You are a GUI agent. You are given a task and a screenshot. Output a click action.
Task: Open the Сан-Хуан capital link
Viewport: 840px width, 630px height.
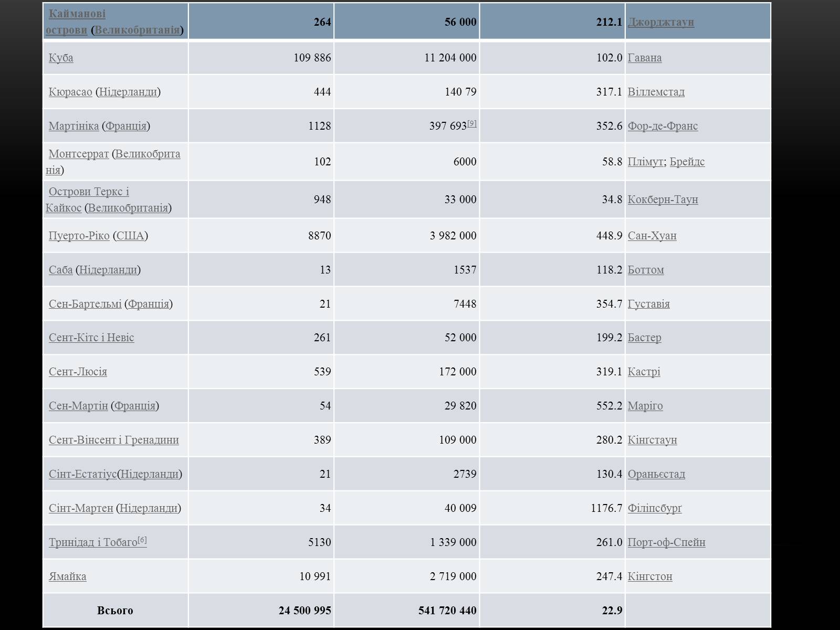[652, 236]
